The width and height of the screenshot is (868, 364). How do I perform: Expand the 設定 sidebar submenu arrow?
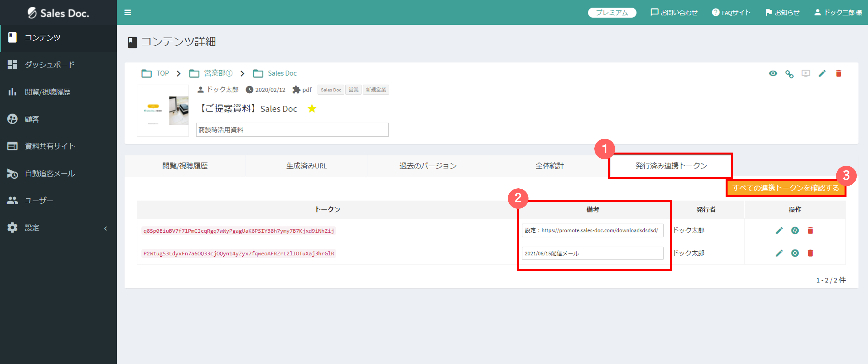[x=106, y=228]
